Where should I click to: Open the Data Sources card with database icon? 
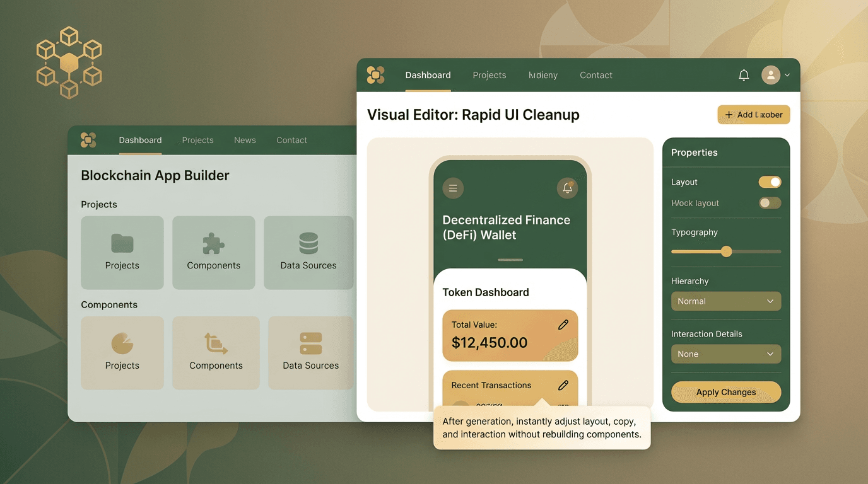[x=308, y=253]
